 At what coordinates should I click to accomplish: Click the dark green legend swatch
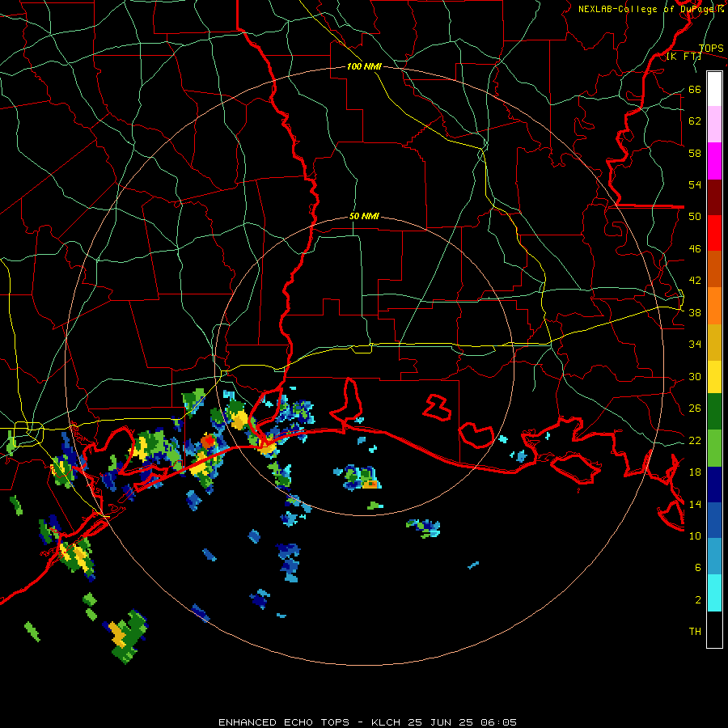pyautogui.click(x=714, y=412)
